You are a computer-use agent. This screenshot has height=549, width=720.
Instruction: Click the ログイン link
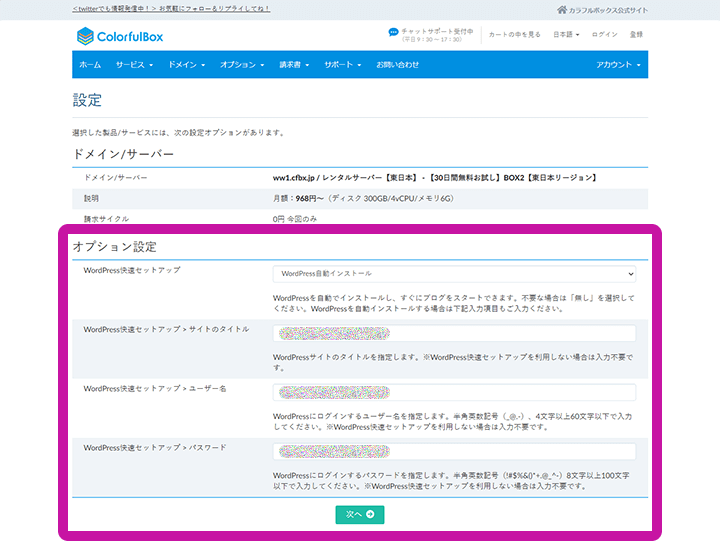point(604,34)
